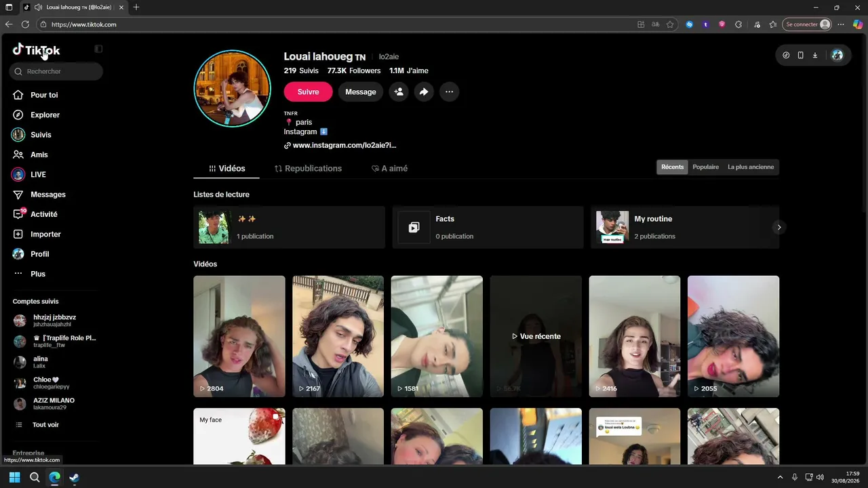
Task: Click the TikTok coins icon top right
Action: [x=786, y=56]
